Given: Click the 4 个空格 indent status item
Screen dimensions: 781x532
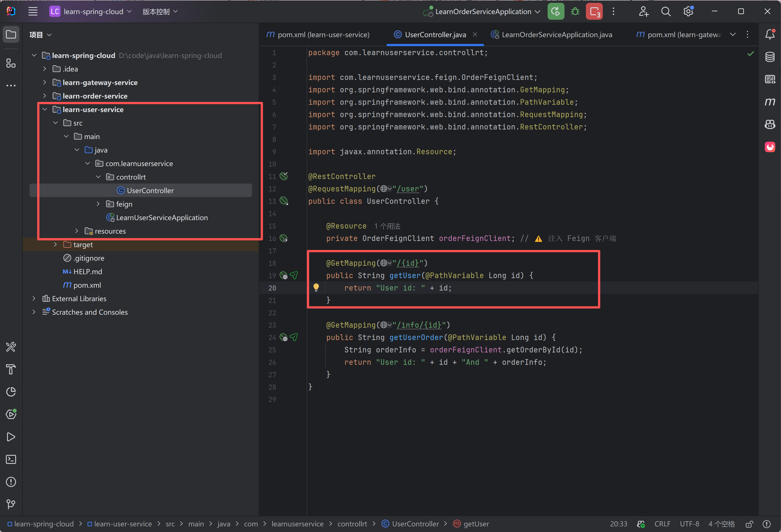Looking at the screenshot, I should coord(721,524).
